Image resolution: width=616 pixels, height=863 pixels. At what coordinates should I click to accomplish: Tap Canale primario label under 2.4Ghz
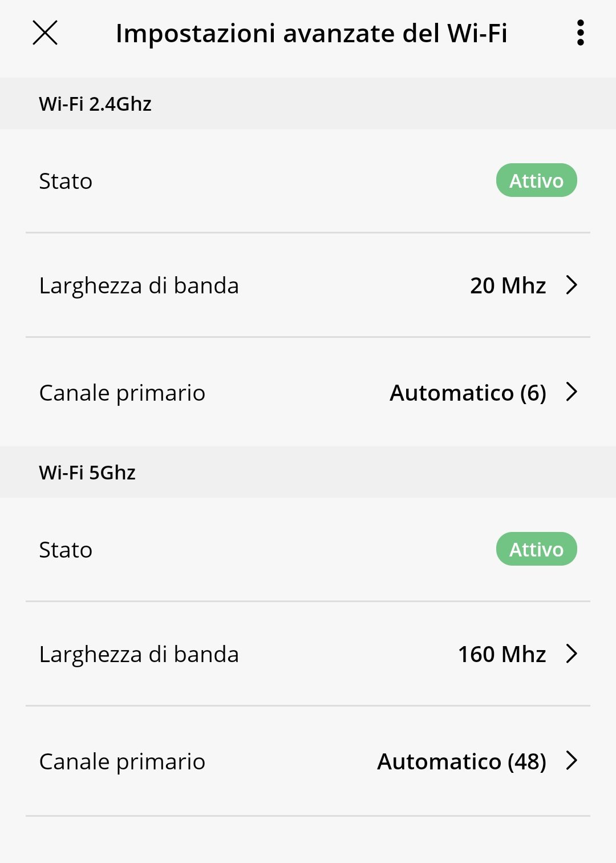point(122,393)
